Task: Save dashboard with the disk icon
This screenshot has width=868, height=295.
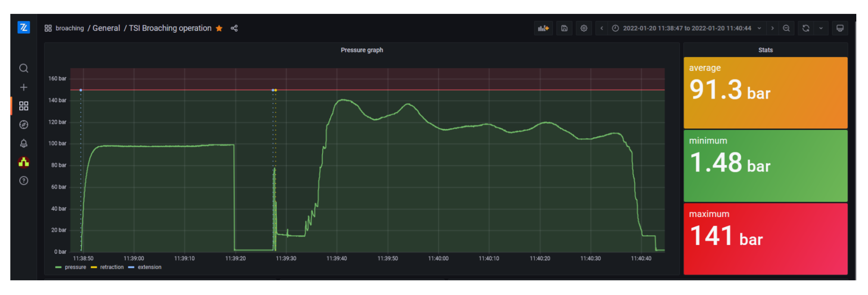Action: point(564,28)
